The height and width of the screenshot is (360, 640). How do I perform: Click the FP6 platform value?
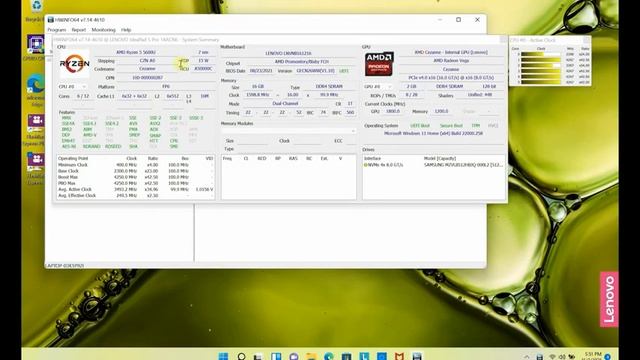pos(166,87)
